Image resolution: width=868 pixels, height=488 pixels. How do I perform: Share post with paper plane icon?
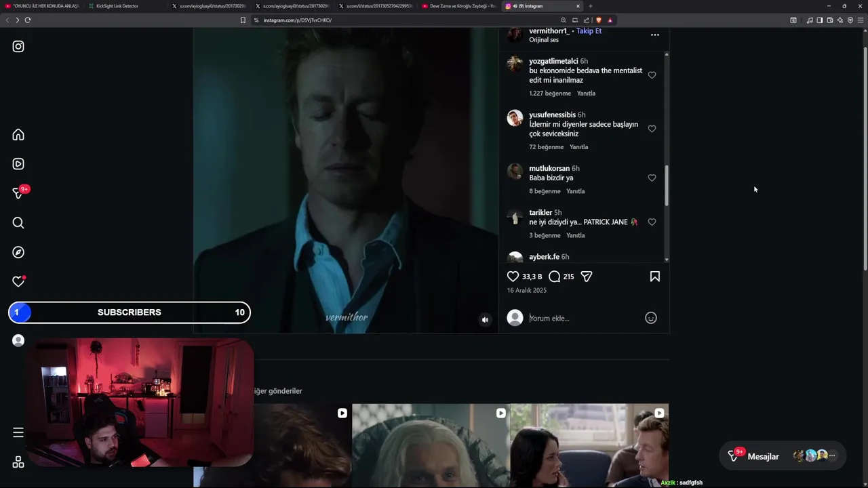tap(587, 277)
